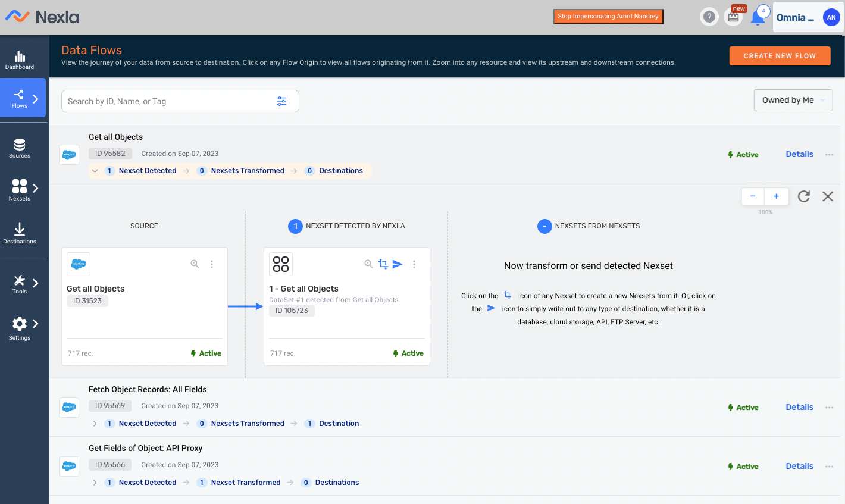The width and height of the screenshot is (845, 504).
Task: Collapse the "Get all Objects" flow details
Action: [x=95, y=170]
